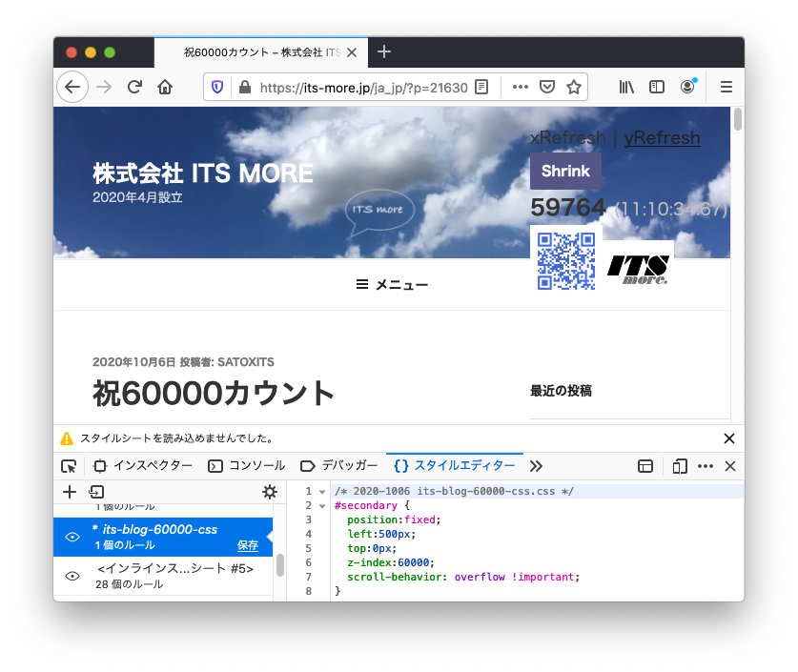Import a style sheet file icon
The height and width of the screenshot is (672, 798).
[96, 492]
